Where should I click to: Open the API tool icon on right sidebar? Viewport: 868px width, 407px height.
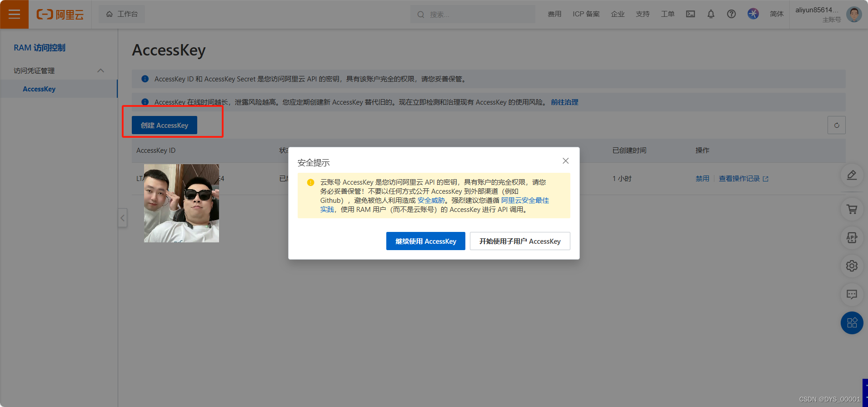(852, 238)
